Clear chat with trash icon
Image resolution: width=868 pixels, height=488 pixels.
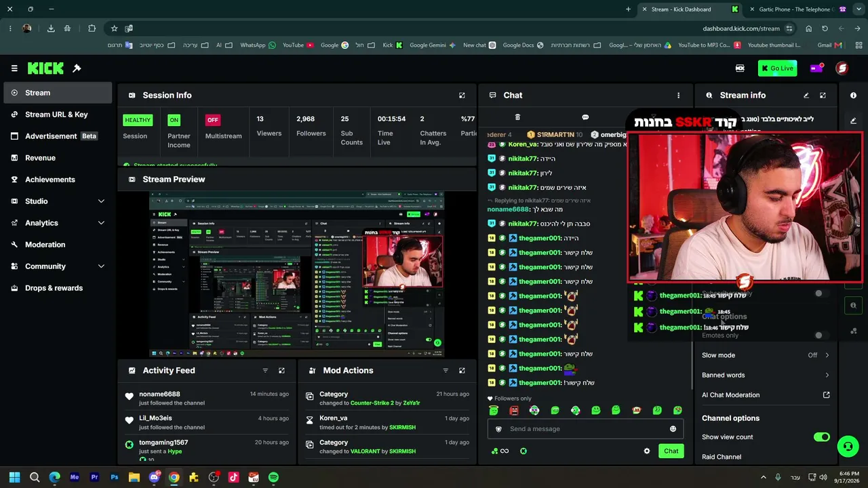(517, 117)
